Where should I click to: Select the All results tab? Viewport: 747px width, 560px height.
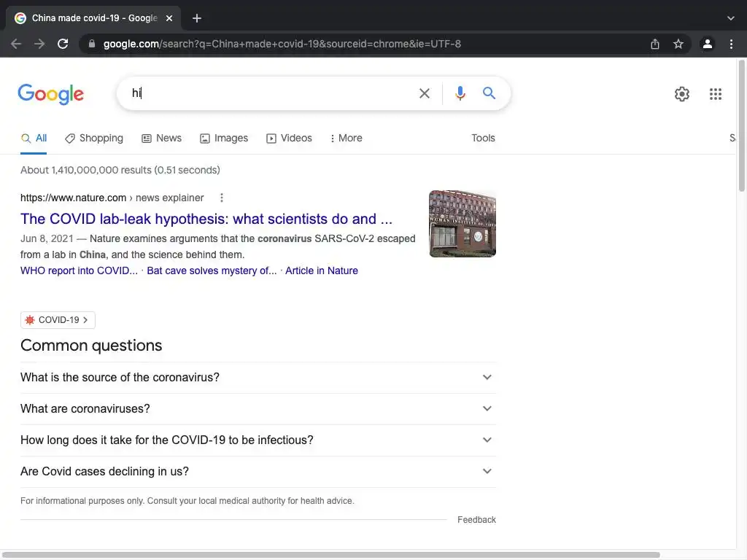click(34, 138)
